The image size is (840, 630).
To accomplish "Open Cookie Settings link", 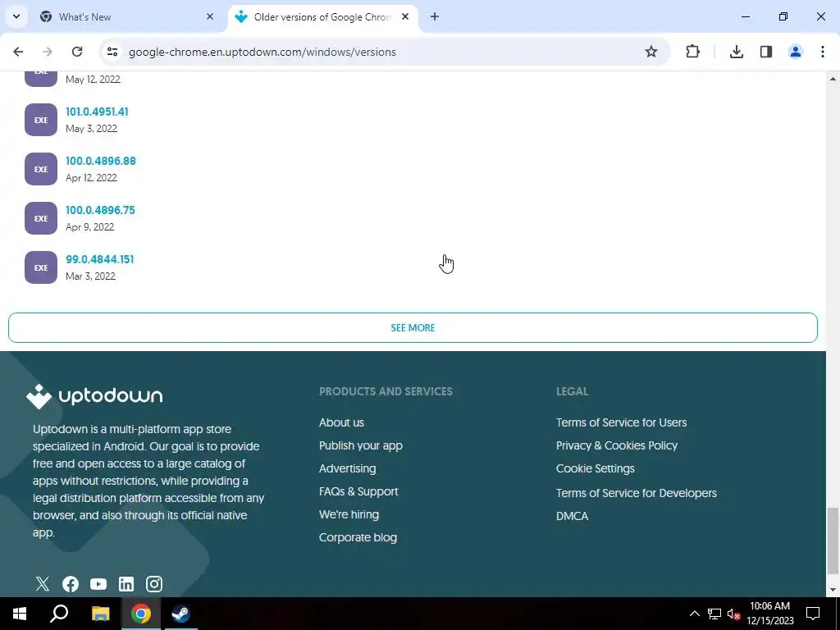I will click(596, 468).
